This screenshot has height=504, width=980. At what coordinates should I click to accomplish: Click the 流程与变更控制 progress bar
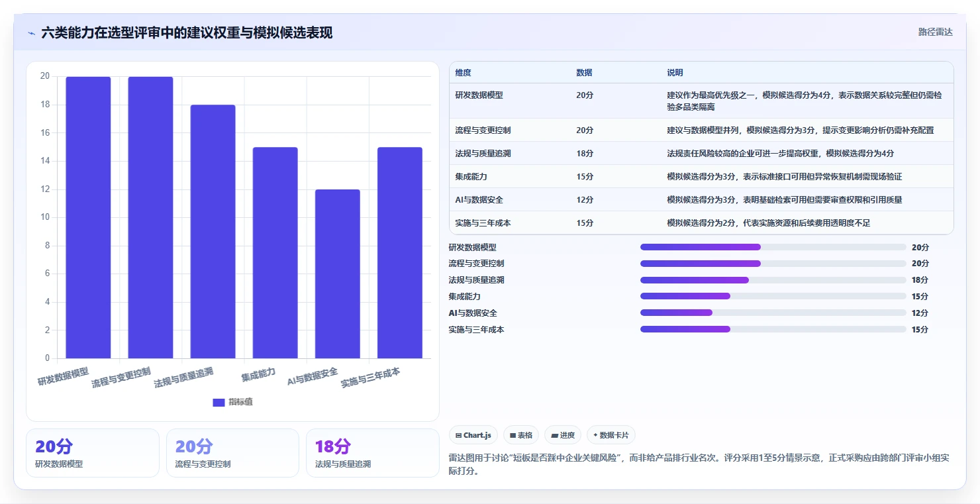tap(773, 264)
